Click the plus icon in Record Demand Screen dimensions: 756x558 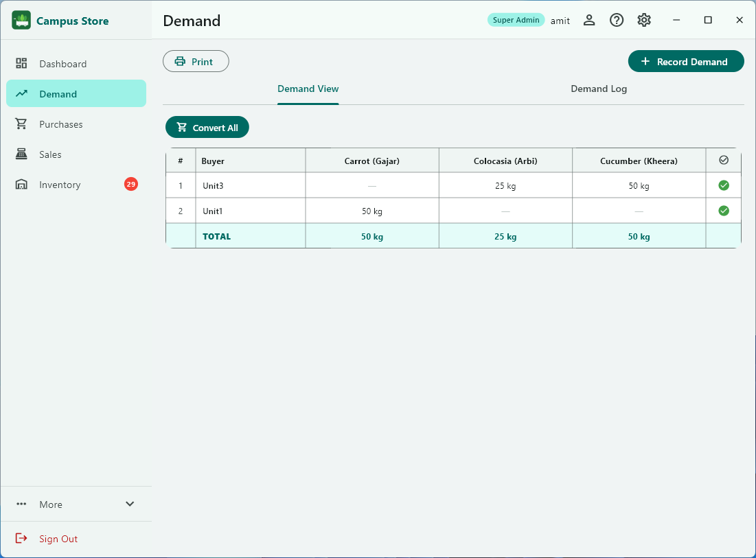(645, 61)
